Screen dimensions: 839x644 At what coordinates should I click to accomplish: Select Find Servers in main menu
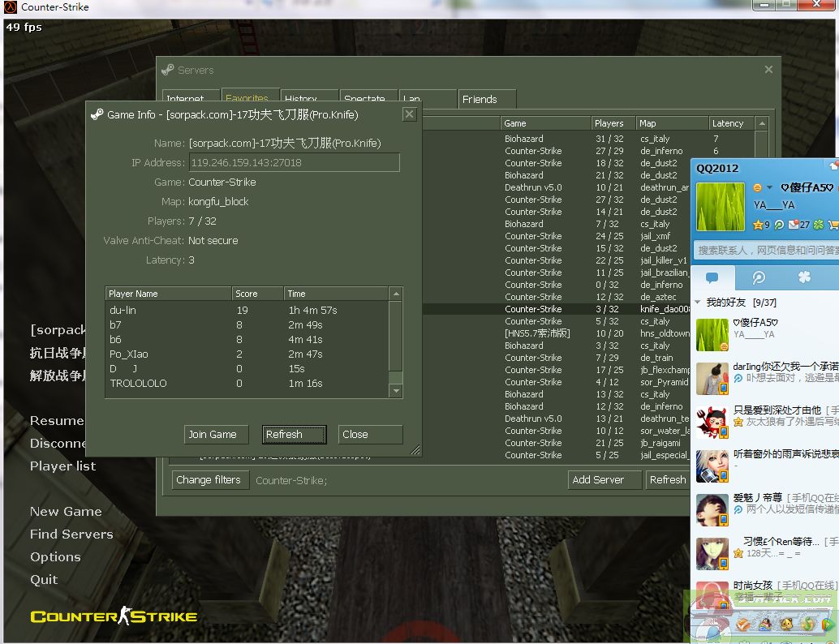[x=71, y=534]
